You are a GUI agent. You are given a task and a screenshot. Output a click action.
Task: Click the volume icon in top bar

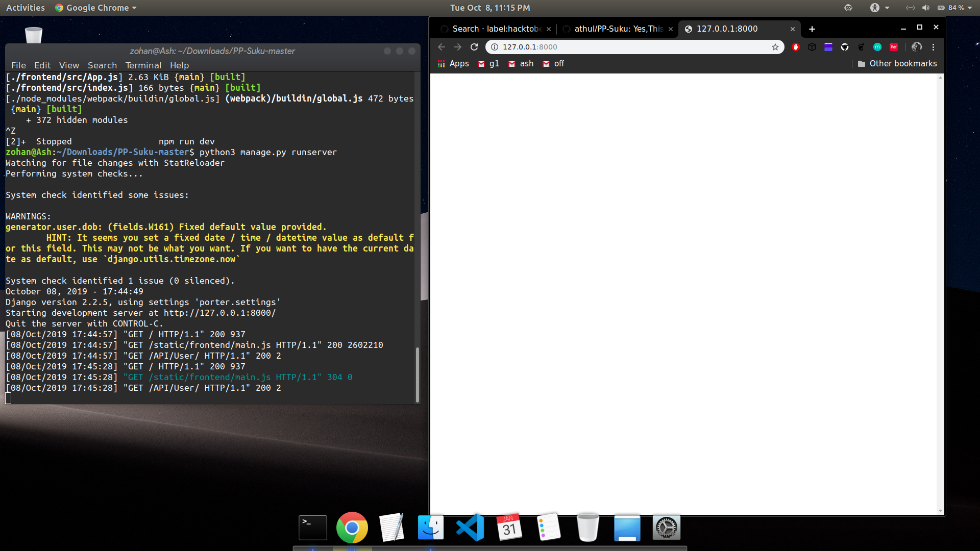tap(926, 8)
